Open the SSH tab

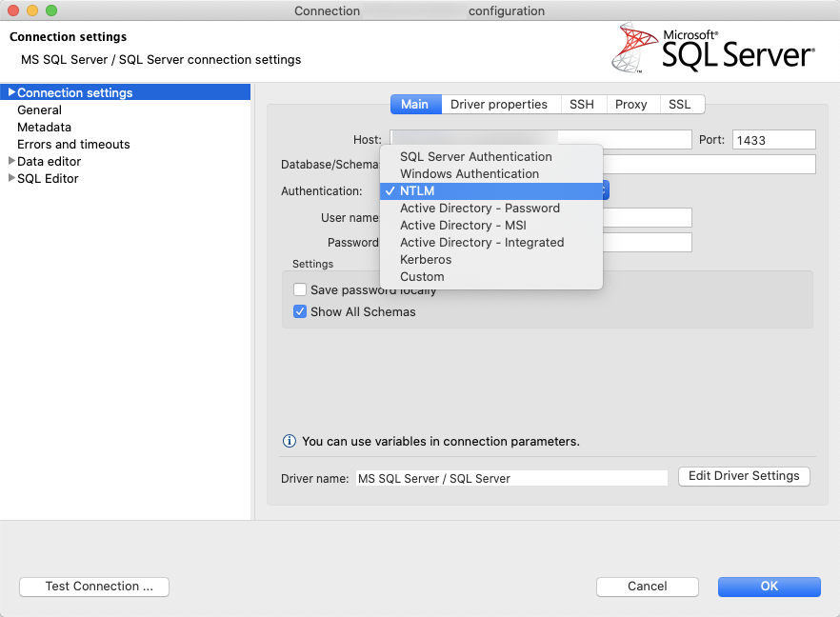pyautogui.click(x=582, y=104)
